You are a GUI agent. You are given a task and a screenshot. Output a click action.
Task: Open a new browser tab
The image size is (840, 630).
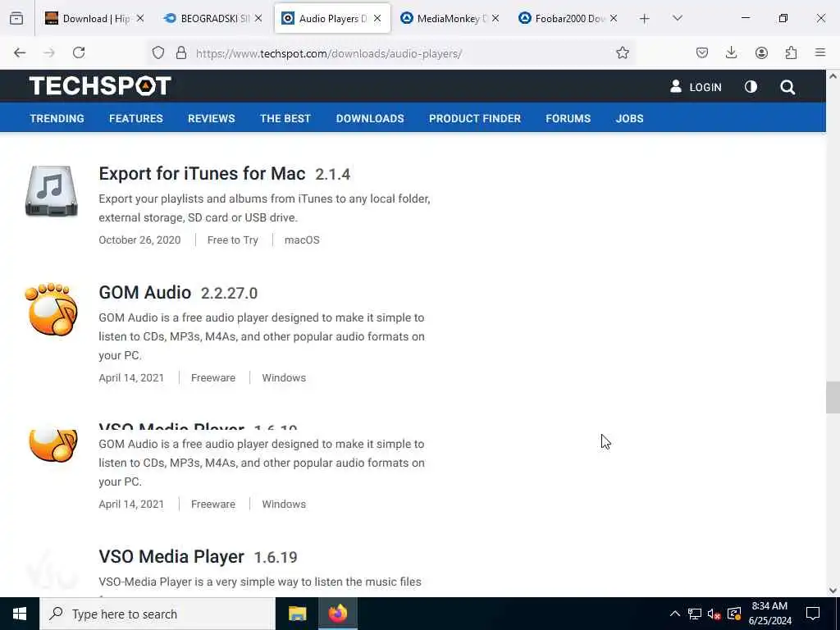(645, 19)
